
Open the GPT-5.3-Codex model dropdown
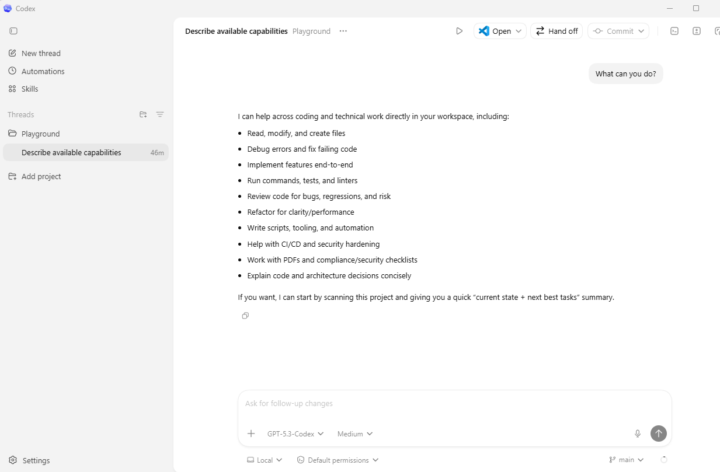tap(295, 434)
